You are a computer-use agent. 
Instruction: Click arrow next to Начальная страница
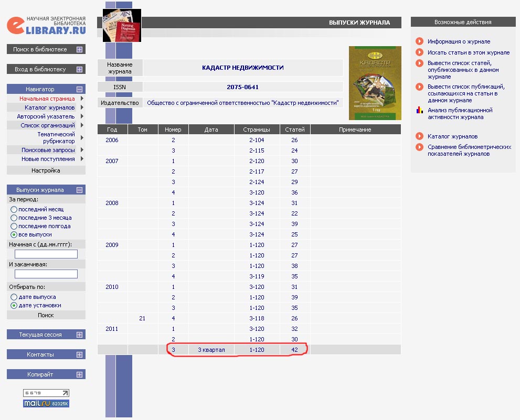82,99
